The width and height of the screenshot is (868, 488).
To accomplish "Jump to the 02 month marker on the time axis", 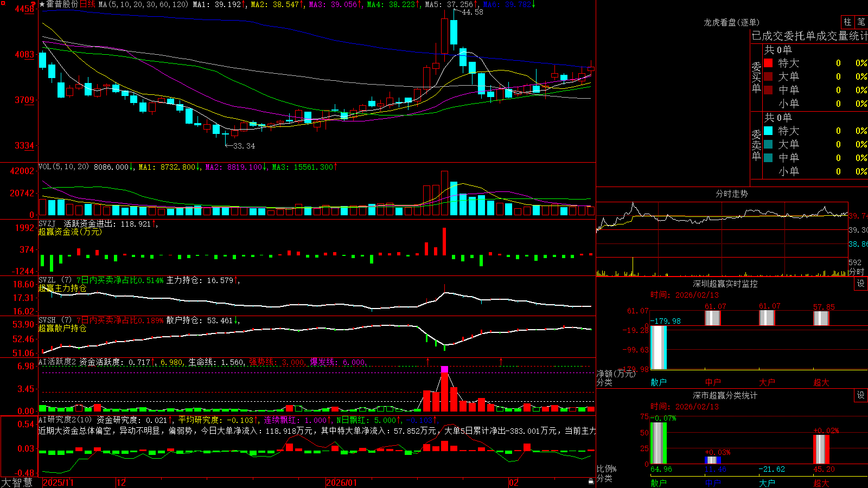I will point(514,483).
